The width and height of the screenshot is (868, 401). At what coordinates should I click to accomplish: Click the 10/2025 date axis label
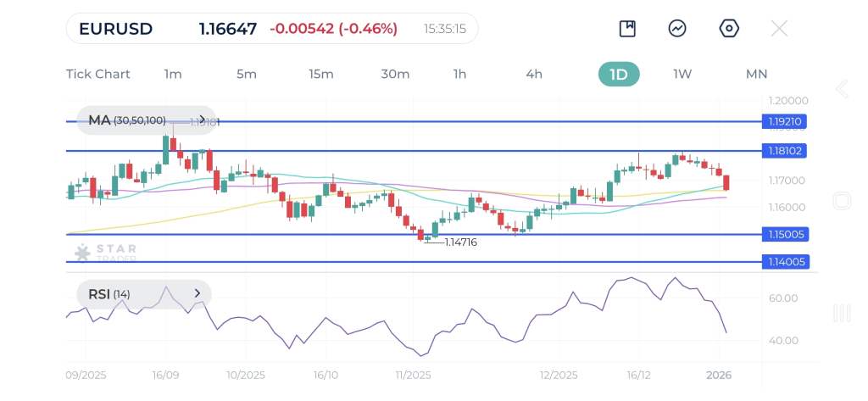click(x=245, y=375)
